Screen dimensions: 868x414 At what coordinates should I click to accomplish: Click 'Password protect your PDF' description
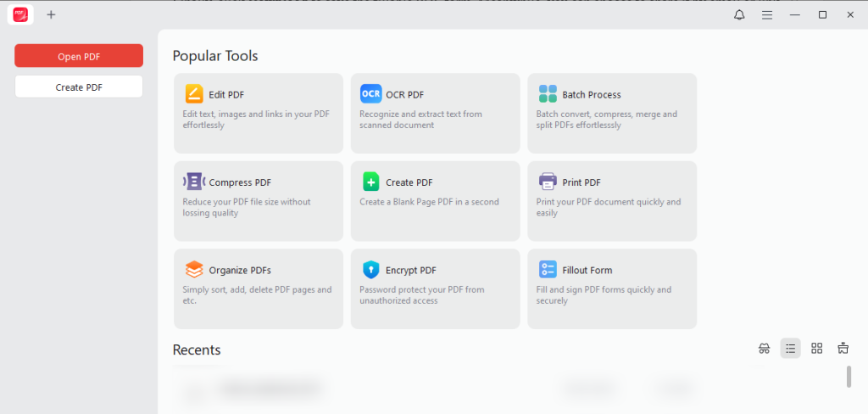pyautogui.click(x=422, y=295)
